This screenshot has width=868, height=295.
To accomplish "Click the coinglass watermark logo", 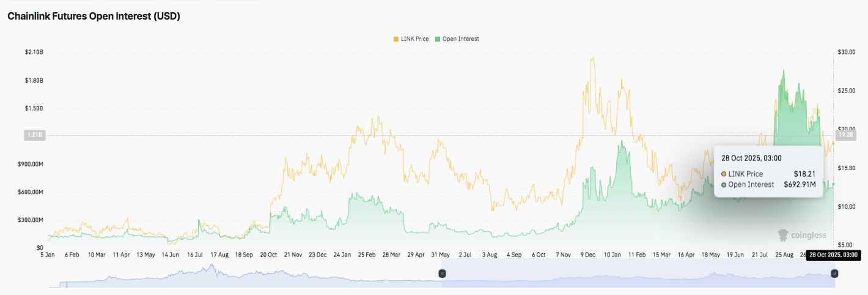I will pyautogui.click(x=801, y=235).
